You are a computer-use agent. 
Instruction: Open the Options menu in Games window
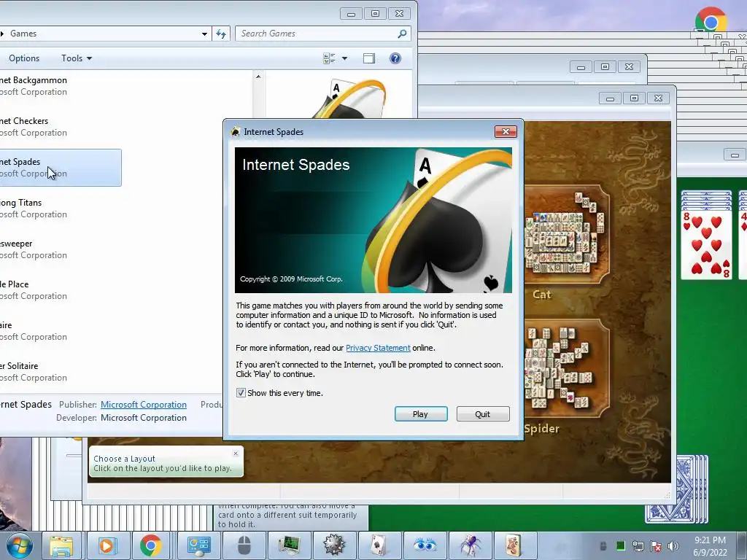(x=24, y=58)
